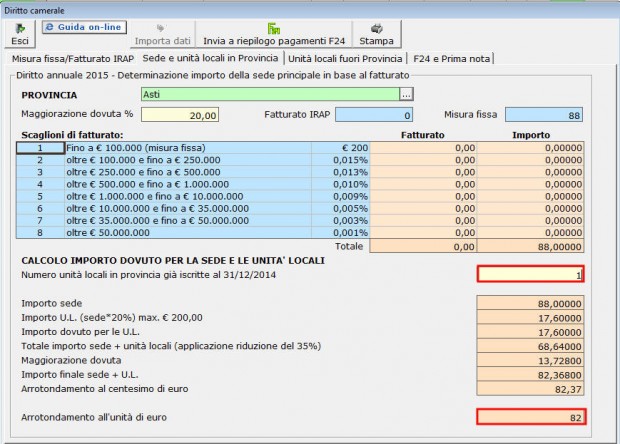This screenshot has height=444, width=620.
Task: Click the 0,005% rate cell
Action: coord(340,208)
